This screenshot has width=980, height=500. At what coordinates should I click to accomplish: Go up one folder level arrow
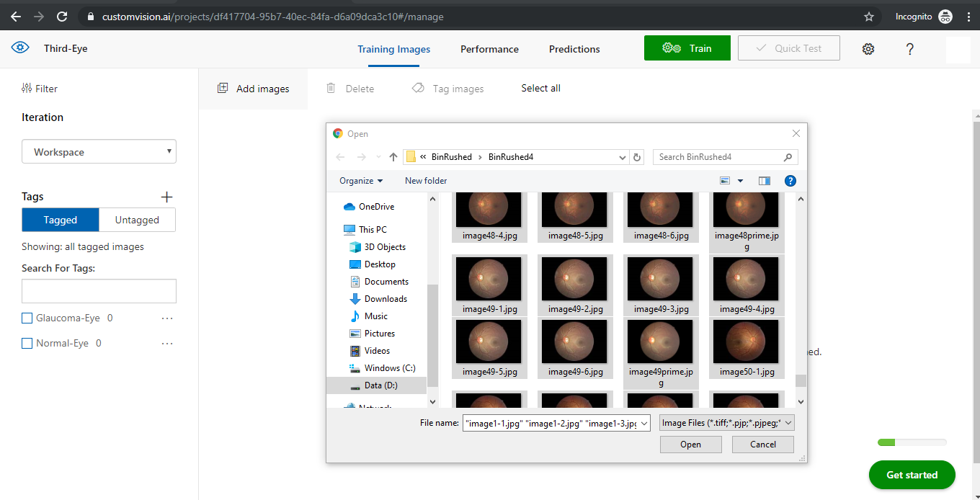point(393,157)
